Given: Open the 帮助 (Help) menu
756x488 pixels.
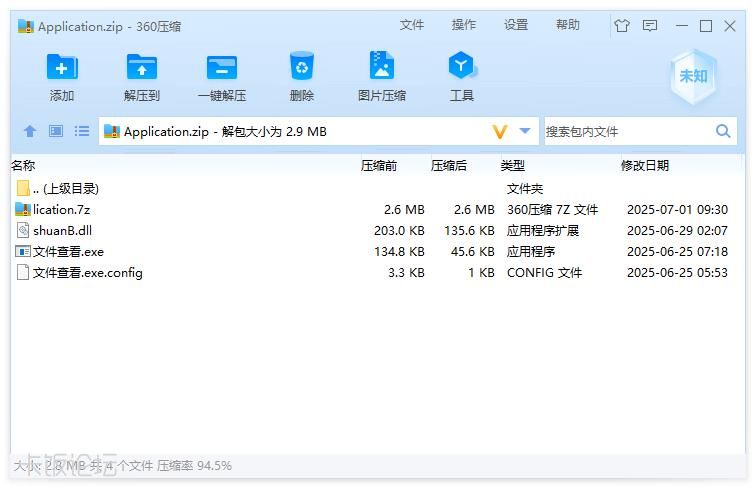Looking at the screenshot, I should click(567, 25).
